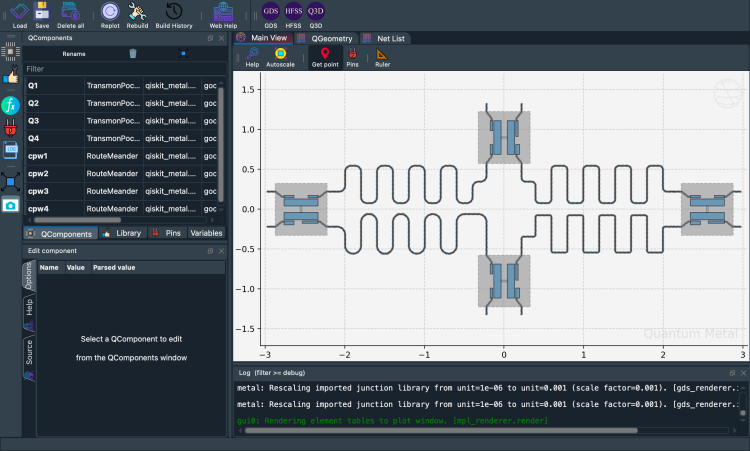Open the Q3D renderer
This screenshot has width=750, height=451.
[316, 15]
